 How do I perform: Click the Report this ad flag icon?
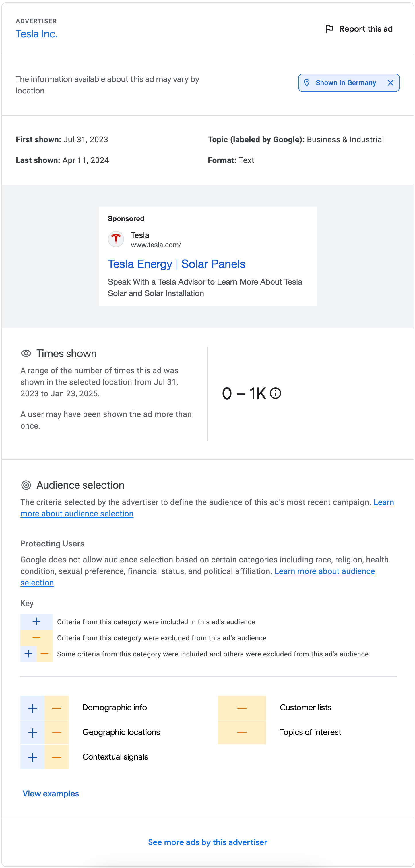[329, 29]
